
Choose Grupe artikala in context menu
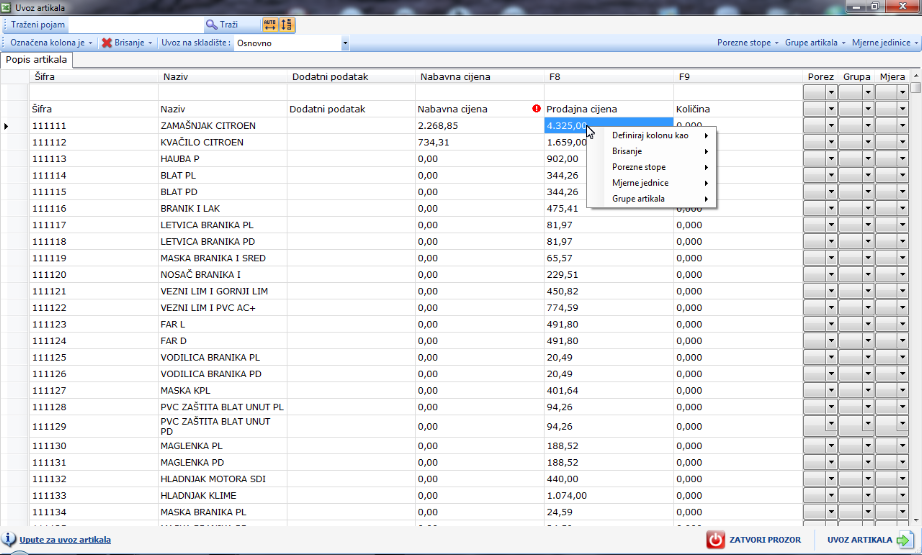pyautogui.click(x=652, y=199)
